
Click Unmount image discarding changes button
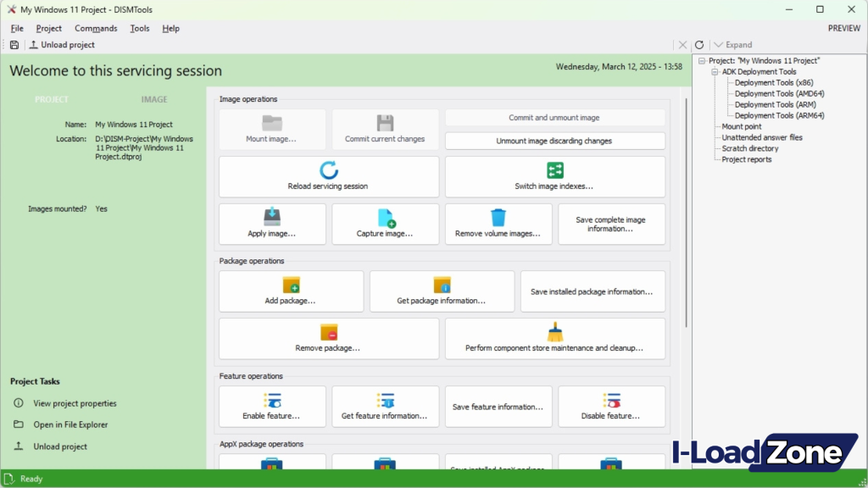[554, 141]
